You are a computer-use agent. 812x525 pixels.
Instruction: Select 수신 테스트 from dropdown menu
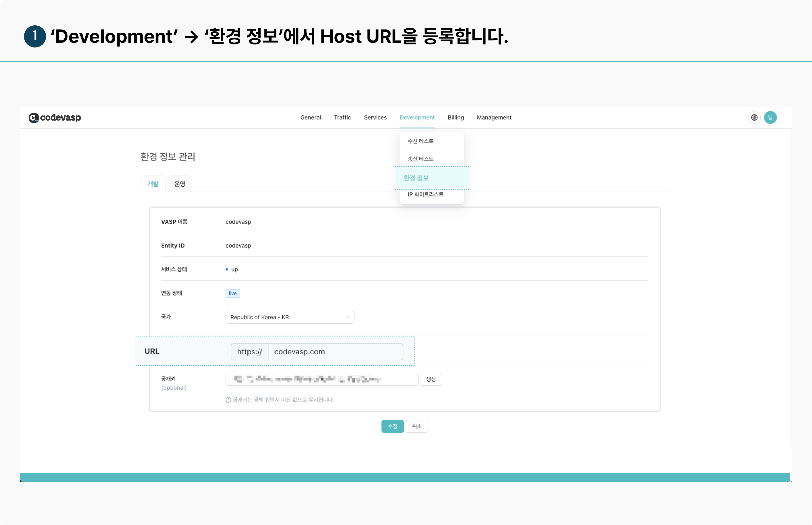pos(421,141)
